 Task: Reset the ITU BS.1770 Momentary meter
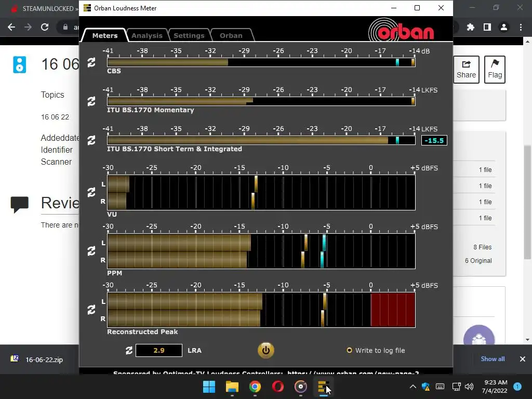(x=91, y=101)
